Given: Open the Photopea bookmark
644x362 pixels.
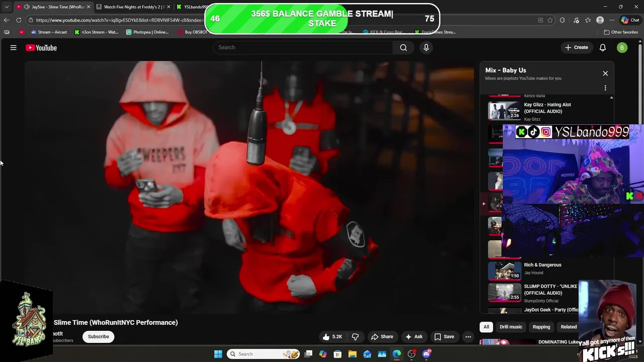Looking at the screenshot, I should coord(147,32).
